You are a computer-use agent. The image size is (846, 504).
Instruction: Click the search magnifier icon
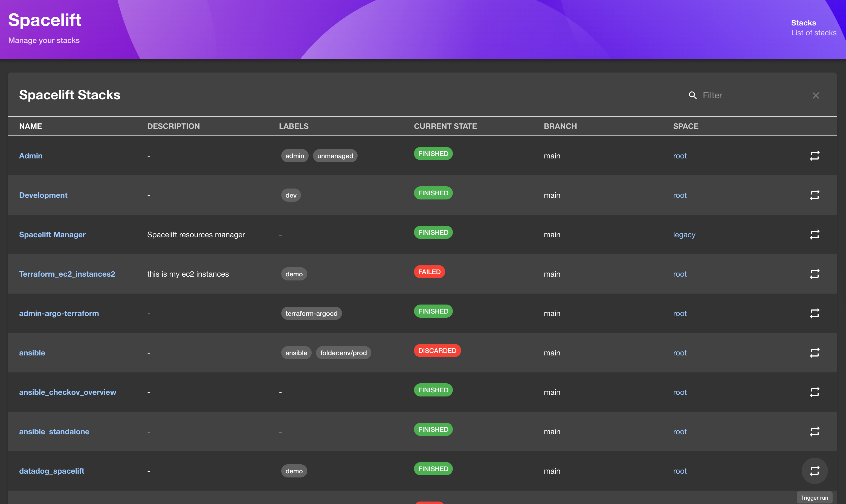(693, 95)
